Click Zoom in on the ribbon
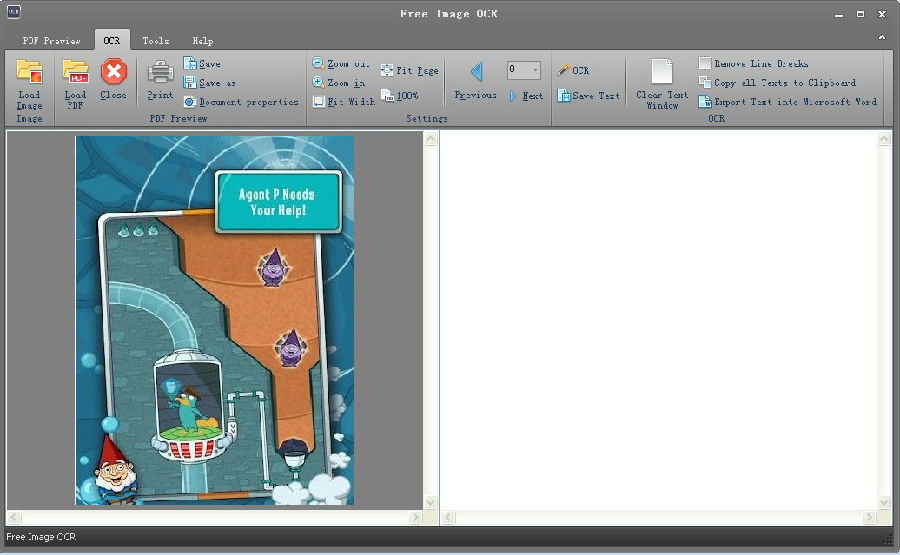 [x=338, y=83]
